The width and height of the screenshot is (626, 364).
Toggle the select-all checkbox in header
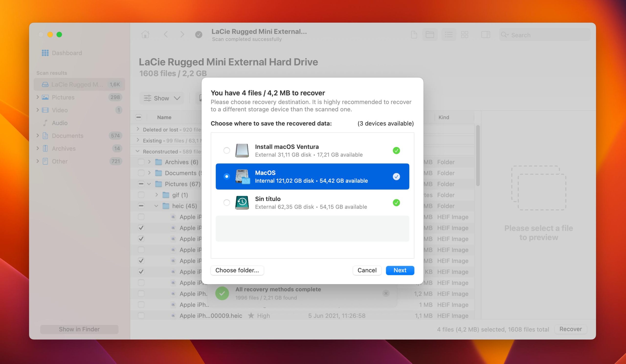click(x=139, y=117)
